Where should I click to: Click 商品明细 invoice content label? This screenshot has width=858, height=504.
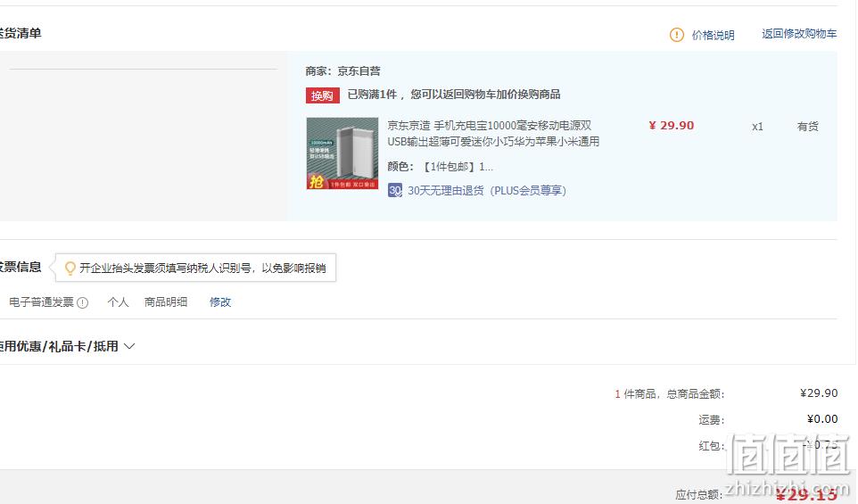point(166,302)
